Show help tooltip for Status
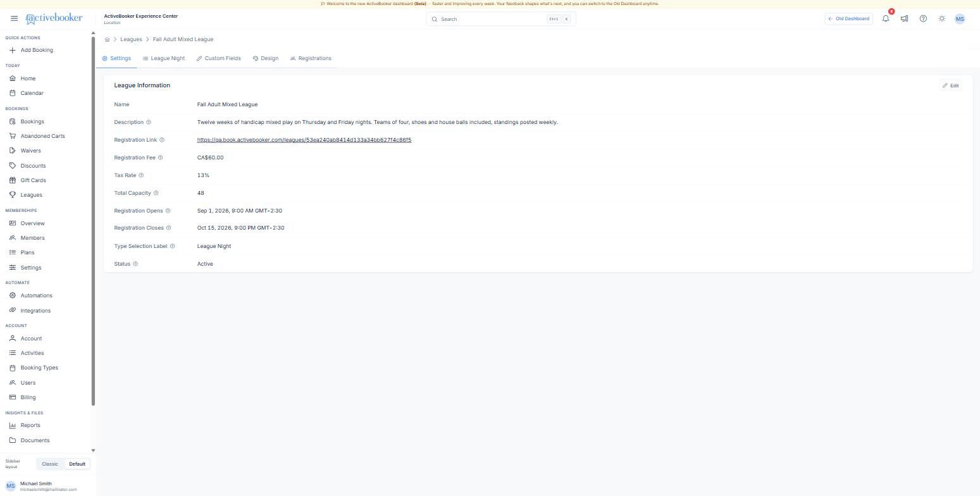The width and height of the screenshot is (980, 496). coord(135,264)
